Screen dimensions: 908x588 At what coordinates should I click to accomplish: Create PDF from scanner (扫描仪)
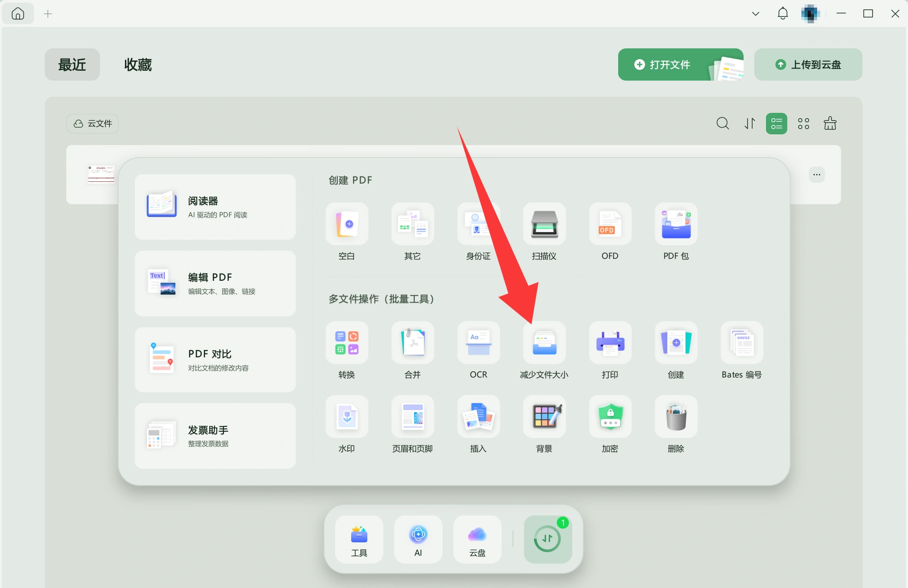(544, 224)
